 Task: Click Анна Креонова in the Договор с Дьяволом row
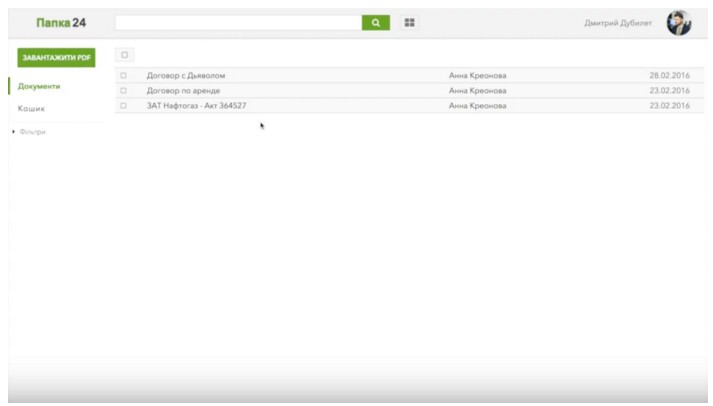[477, 76]
